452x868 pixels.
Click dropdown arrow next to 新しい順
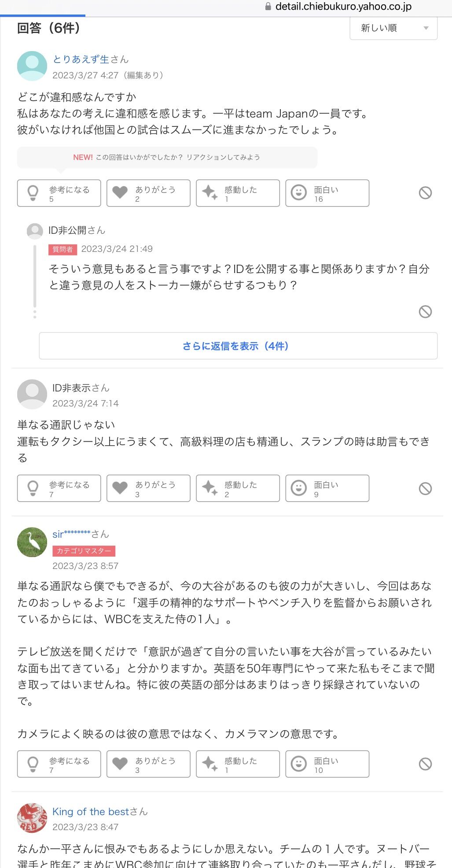click(426, 28)
